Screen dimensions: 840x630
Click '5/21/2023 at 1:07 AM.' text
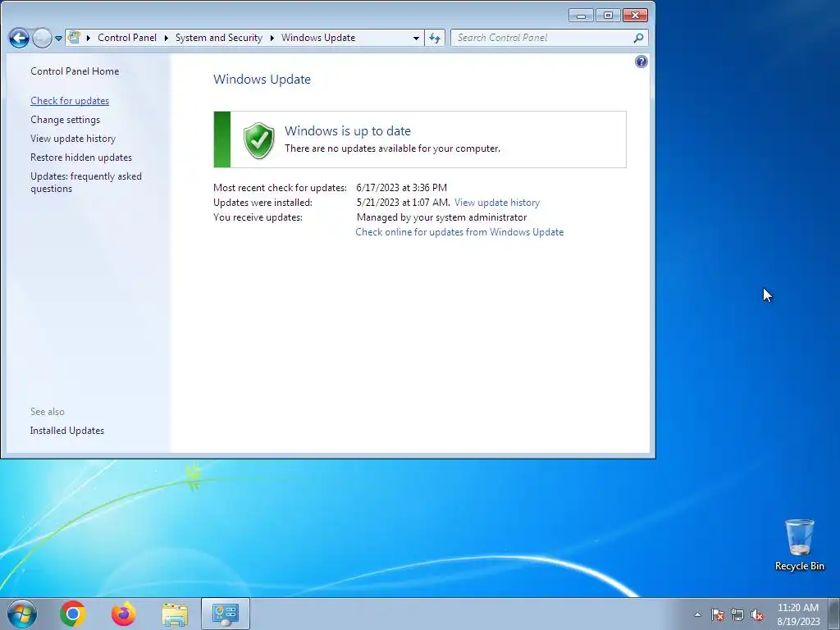[404, 203]
